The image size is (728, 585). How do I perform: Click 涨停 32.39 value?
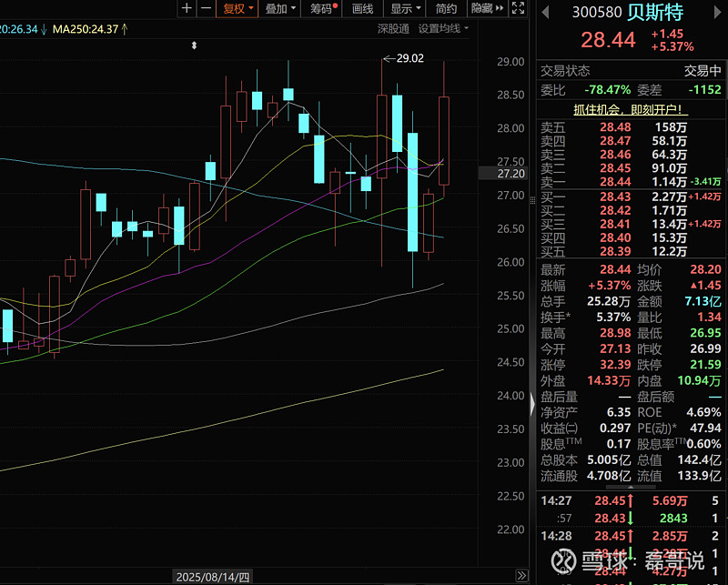[x=615, y=365]
